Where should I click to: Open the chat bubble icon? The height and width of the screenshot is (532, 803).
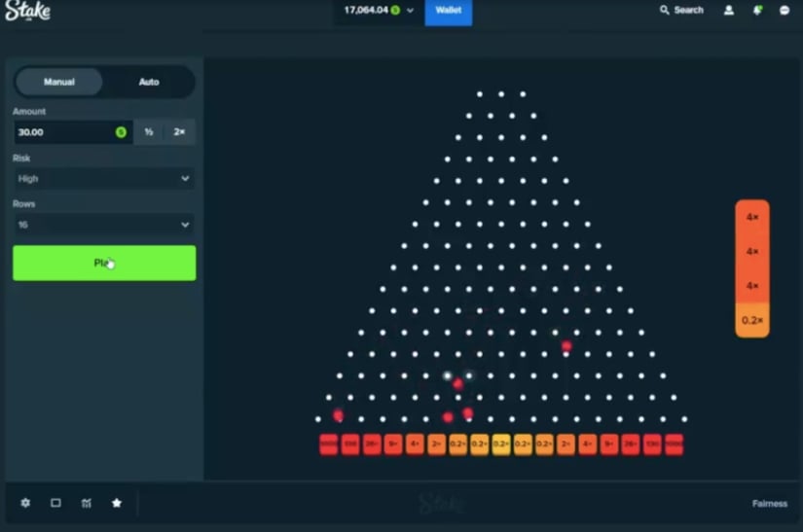[785, 11]
